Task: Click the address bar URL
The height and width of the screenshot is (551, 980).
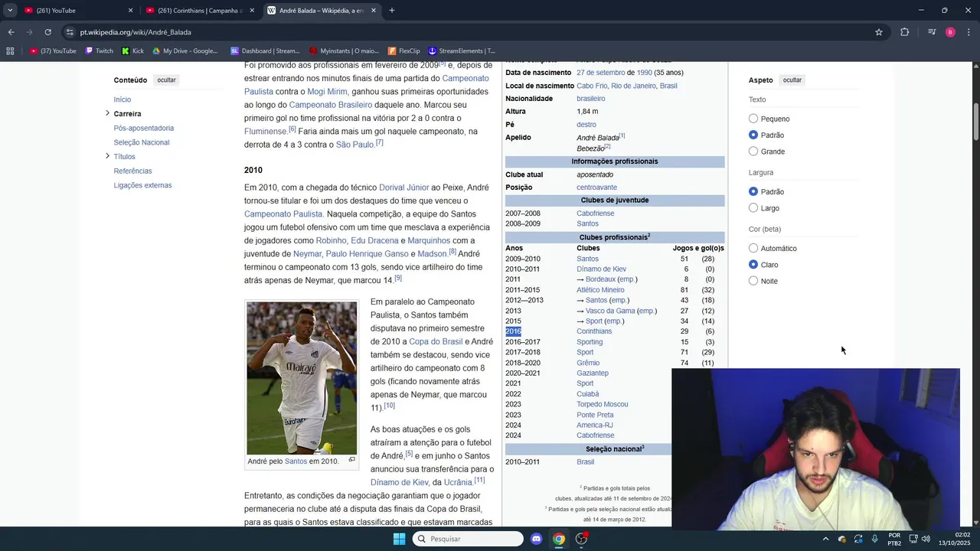Action: tap(136, 32)
